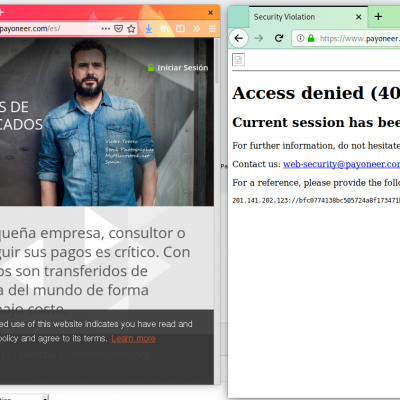The image size is (400, 400).
Task: Open a new tab with plus button
Action: (x=378, y=16)
